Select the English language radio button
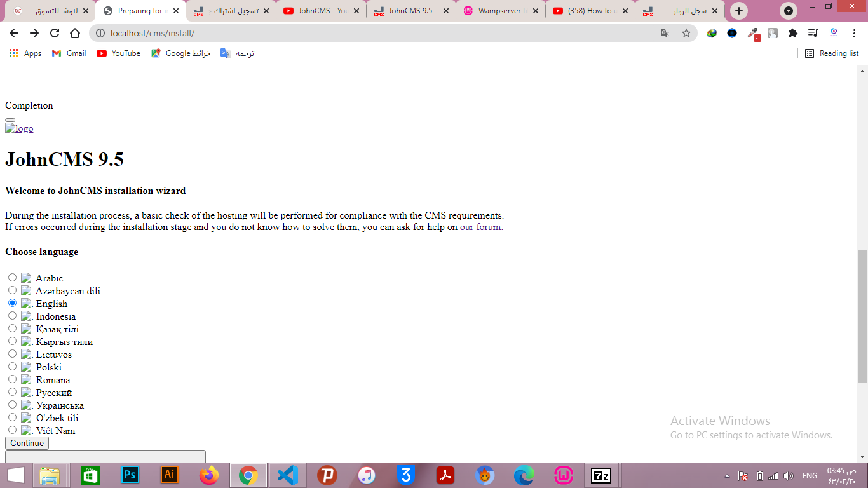Image resolution: width=868 pixels, height=488 pixels. pyautogui.click(x=12, y=303)
